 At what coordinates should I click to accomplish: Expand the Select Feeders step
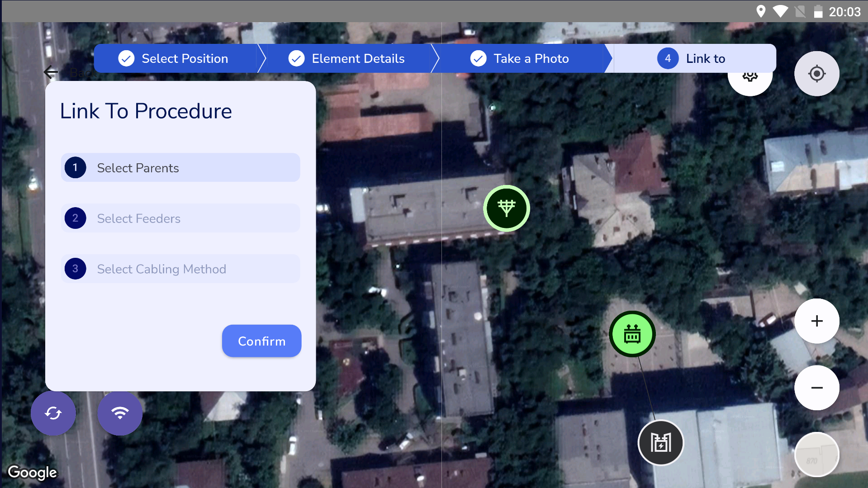[x=180, y=218]
